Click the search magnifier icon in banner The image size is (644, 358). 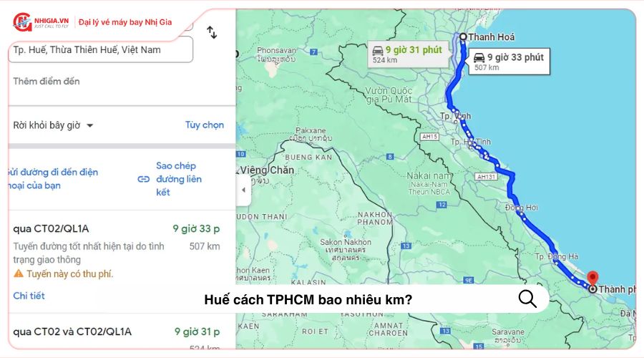coord(527,299)
